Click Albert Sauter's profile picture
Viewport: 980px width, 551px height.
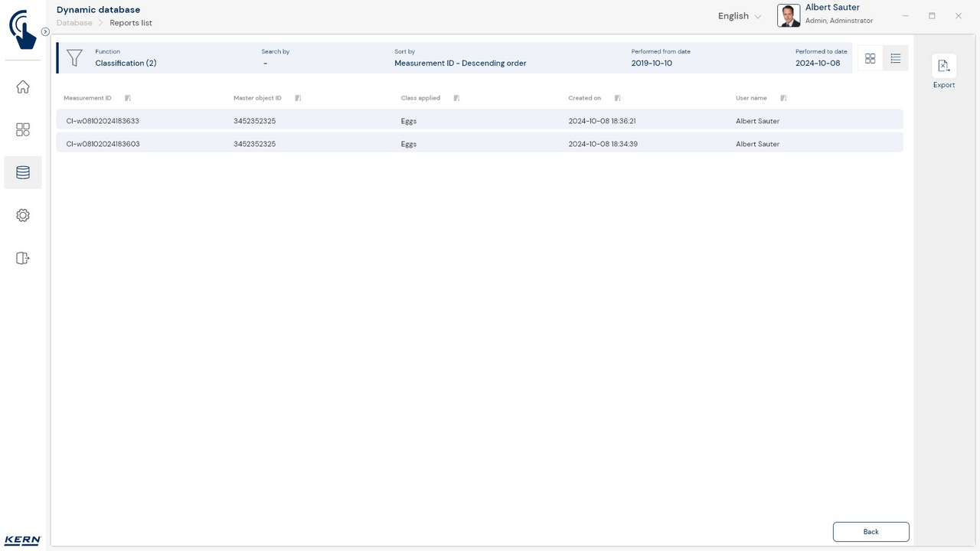(x=789, y=16)
